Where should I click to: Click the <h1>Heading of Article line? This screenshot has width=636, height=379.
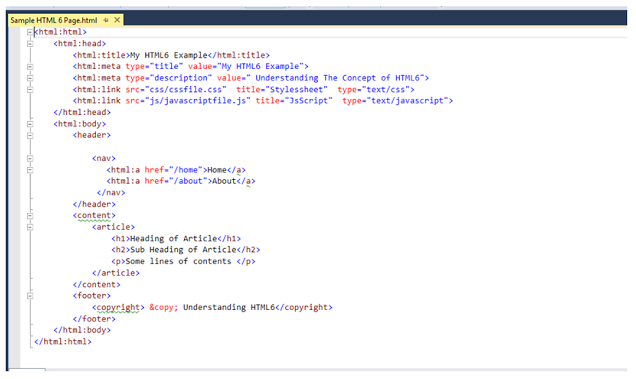pos(176,239)
